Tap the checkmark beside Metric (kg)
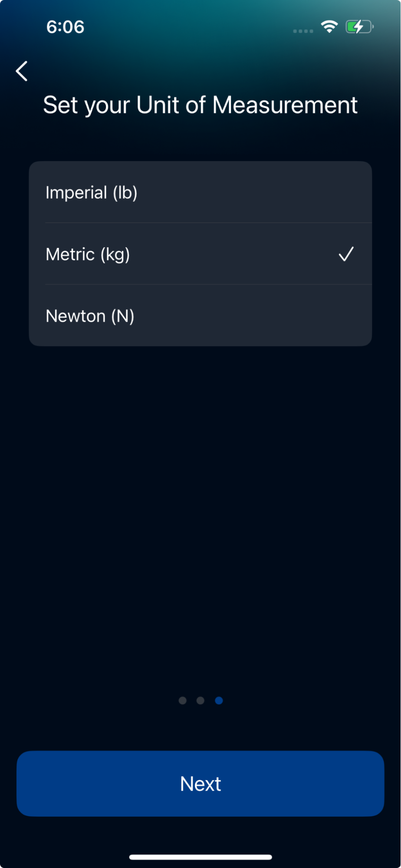Viewport: 401px width, 868px height. (x=346, y=254)
